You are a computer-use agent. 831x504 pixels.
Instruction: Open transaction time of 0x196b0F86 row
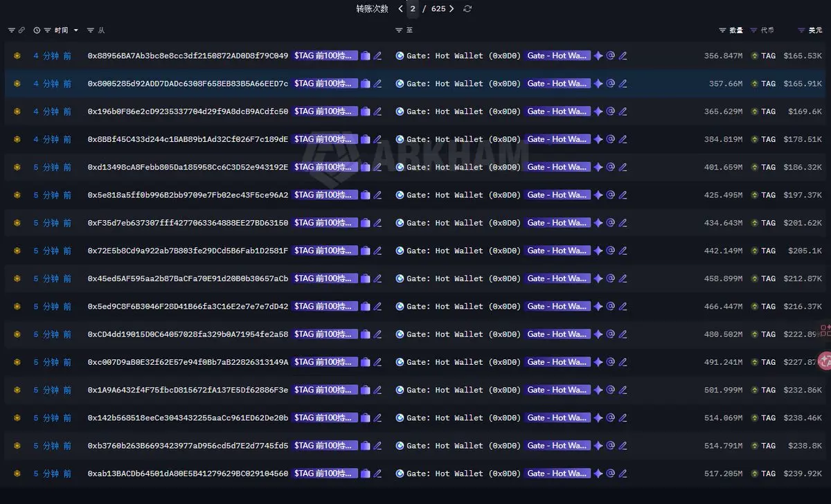(53, 111)
